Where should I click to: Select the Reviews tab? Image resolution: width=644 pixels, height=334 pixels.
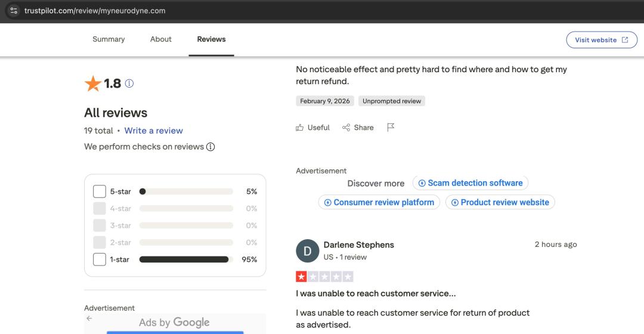[211, 39]
